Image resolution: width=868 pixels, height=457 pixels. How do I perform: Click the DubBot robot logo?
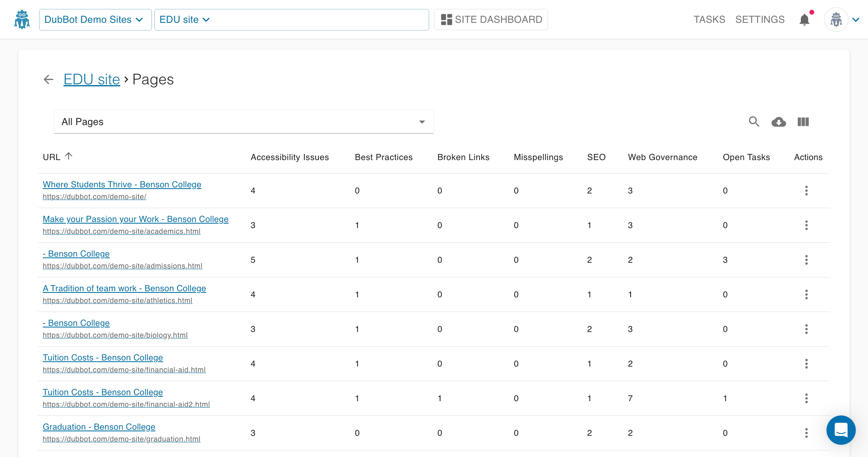[22, 20]
